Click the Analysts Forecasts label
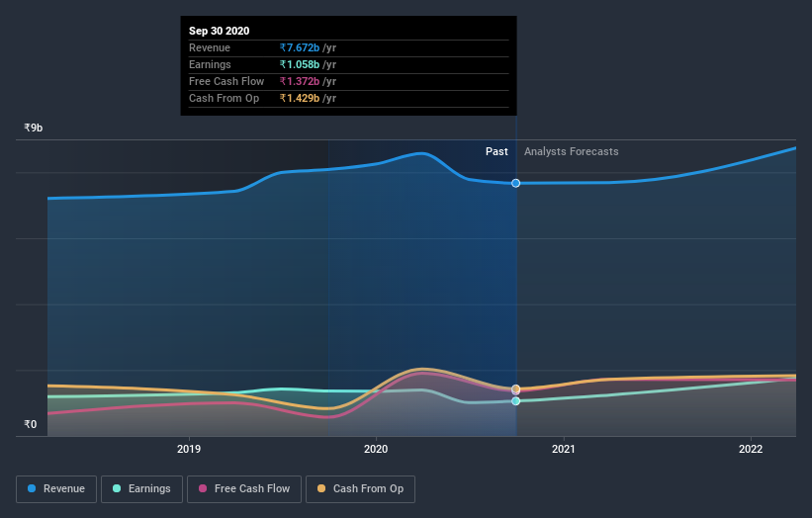This screenshot has height=518, width=812. point(572,151)
